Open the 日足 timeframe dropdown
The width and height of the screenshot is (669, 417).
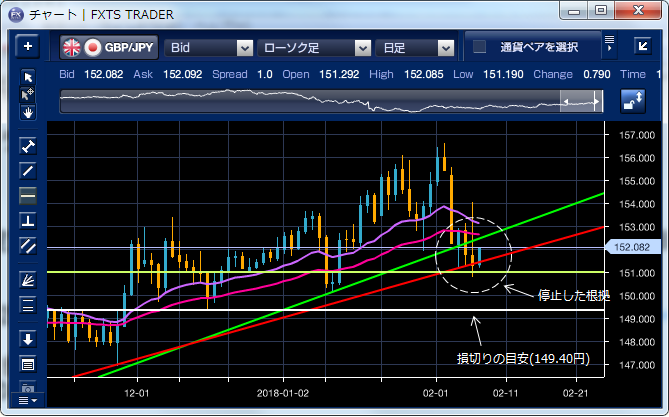click(415, 48)
